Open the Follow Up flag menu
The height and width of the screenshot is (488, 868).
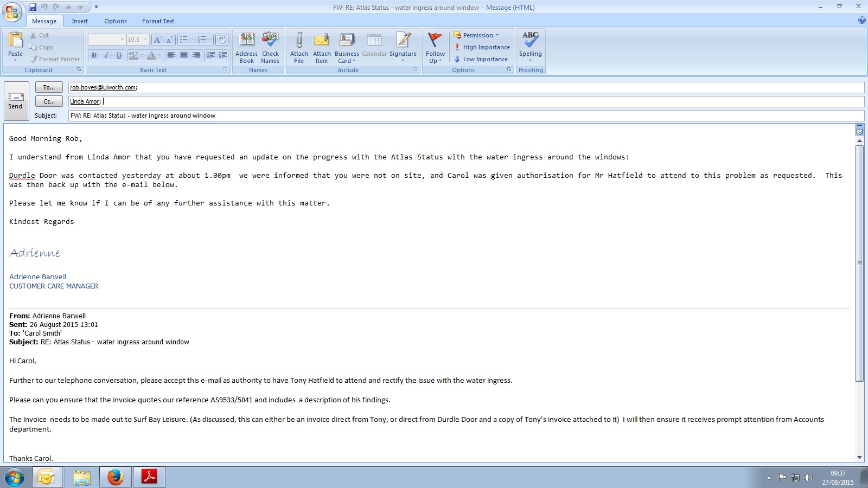pos(435,48)
